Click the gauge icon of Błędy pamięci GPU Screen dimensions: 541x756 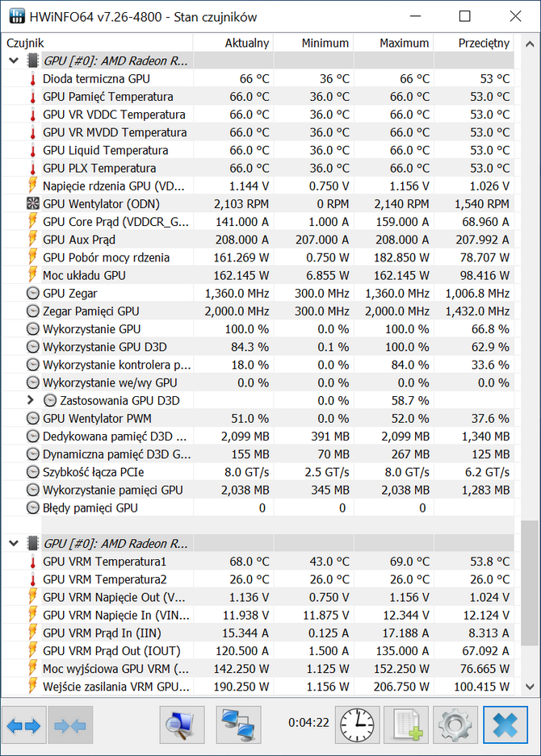tap(33, 507)
